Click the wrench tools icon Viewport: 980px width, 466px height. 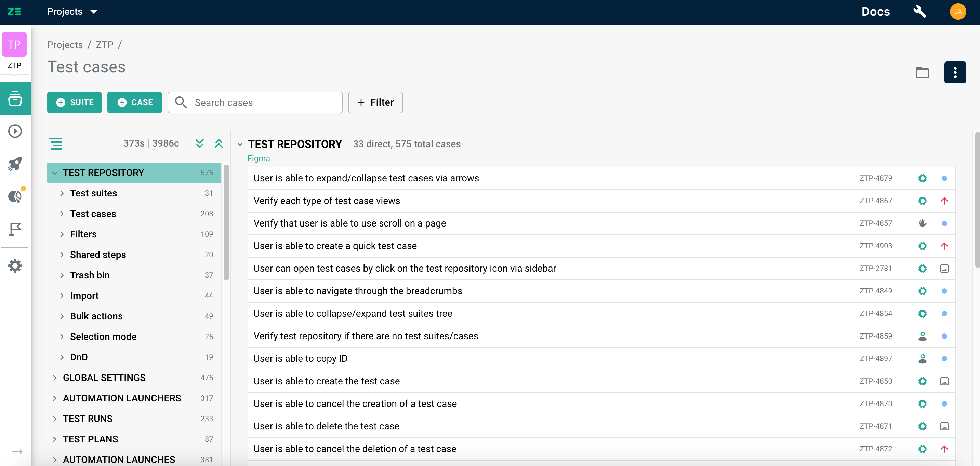pos(919,12)
